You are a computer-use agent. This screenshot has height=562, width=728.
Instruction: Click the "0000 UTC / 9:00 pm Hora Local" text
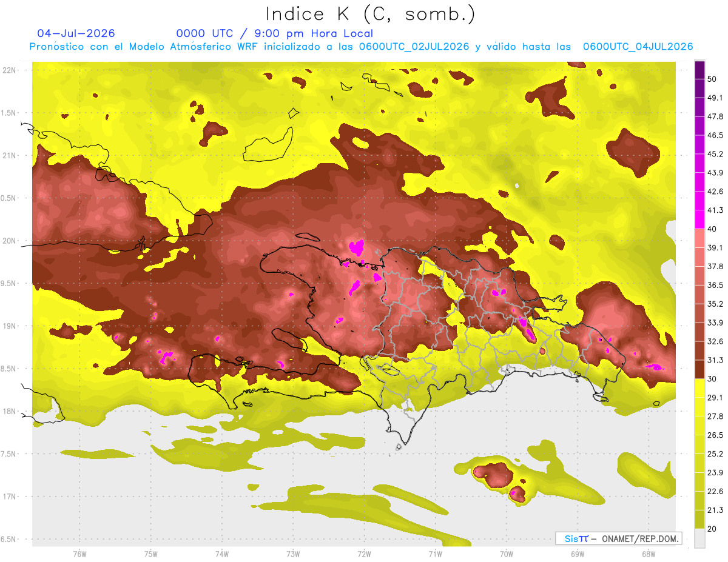(x=275, y=33)
